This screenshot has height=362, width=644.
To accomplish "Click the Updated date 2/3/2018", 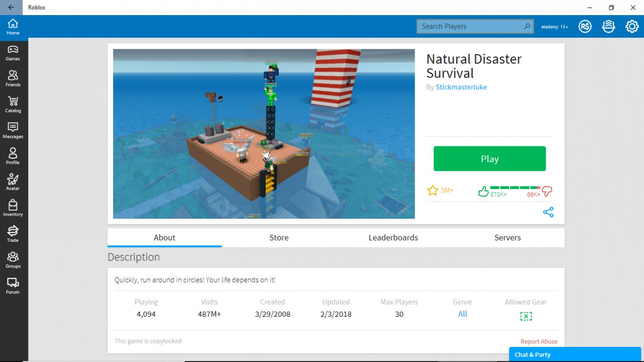I will [x=336, y=314].
